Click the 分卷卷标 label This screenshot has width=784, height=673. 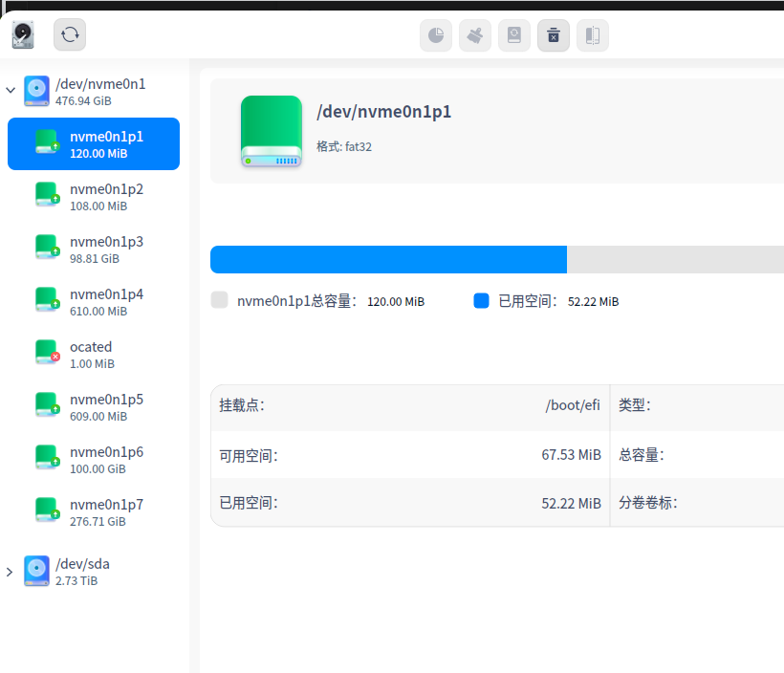pyautogui.click(x=647, y=503)
